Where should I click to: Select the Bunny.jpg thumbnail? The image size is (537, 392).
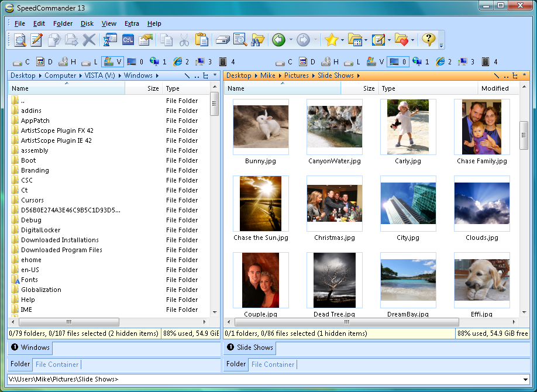click(x=261, y=126)
